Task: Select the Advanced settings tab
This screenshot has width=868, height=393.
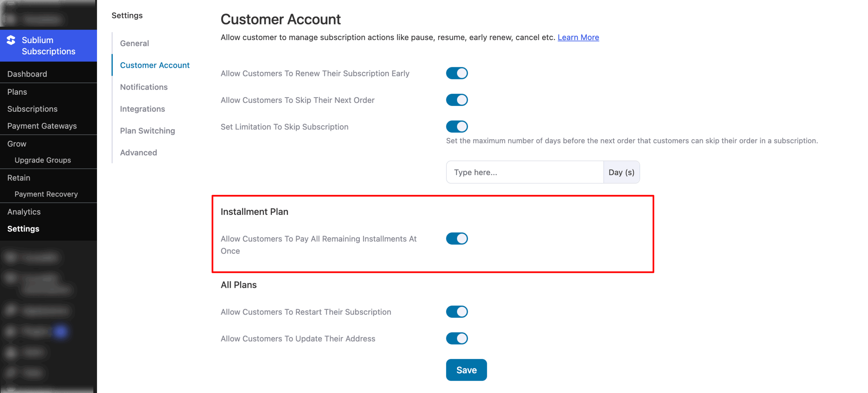Action: [x=138, y=152]
